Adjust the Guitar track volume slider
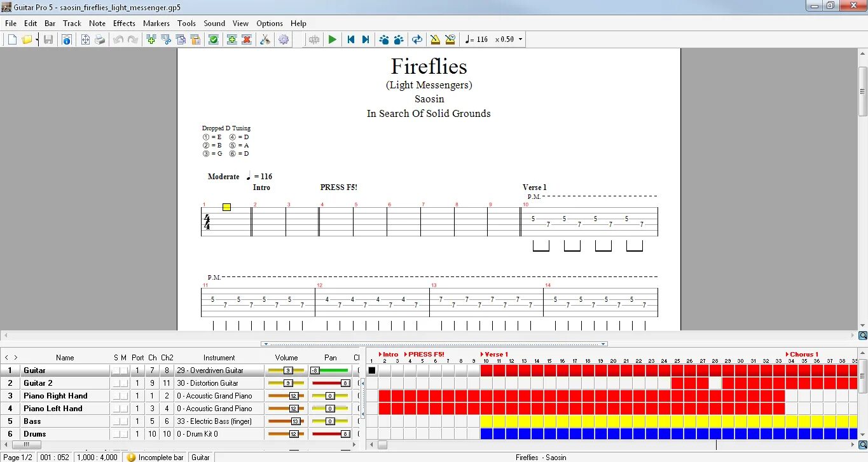This screenshot has height=462, width=868. (x=286, y=370)
